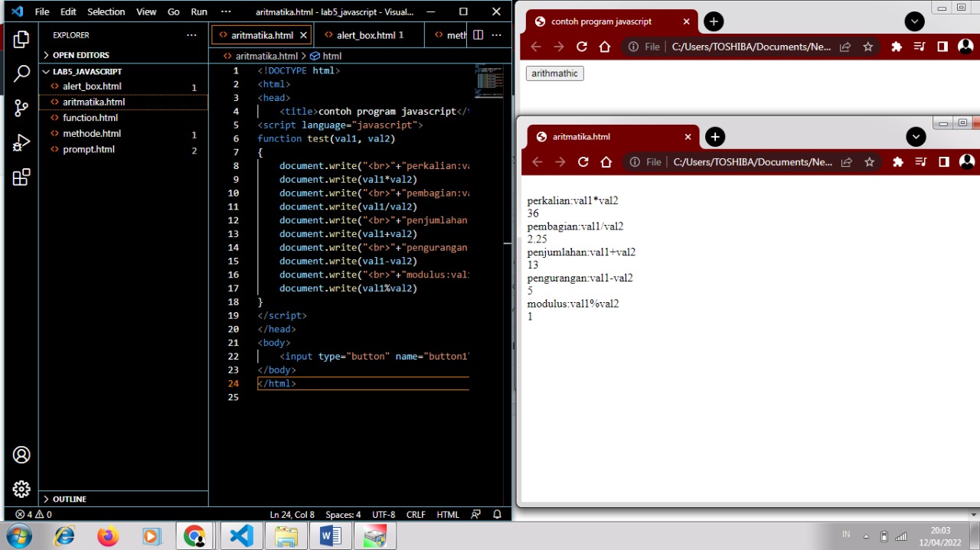Open Manage gear icon in VS Code

21,490
